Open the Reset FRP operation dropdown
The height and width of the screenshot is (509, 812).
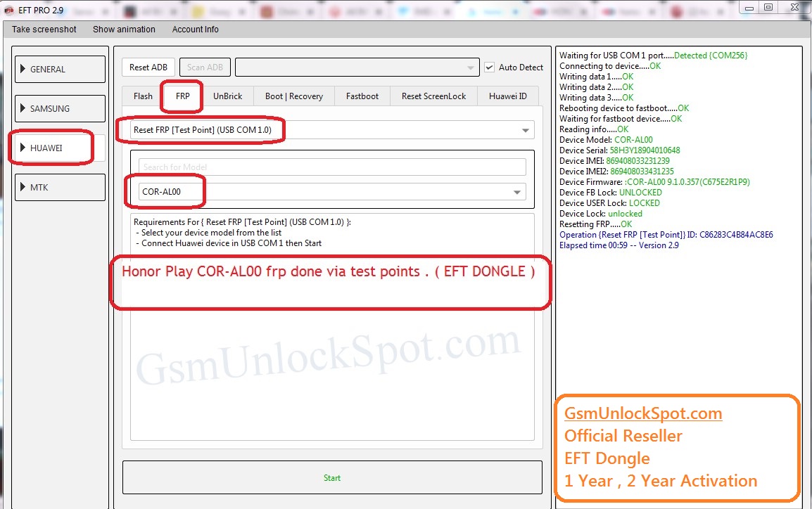pos(332,130)
